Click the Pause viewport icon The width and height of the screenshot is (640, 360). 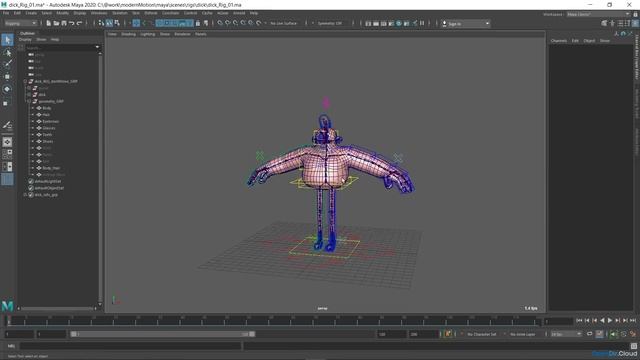tap(422, 23)
